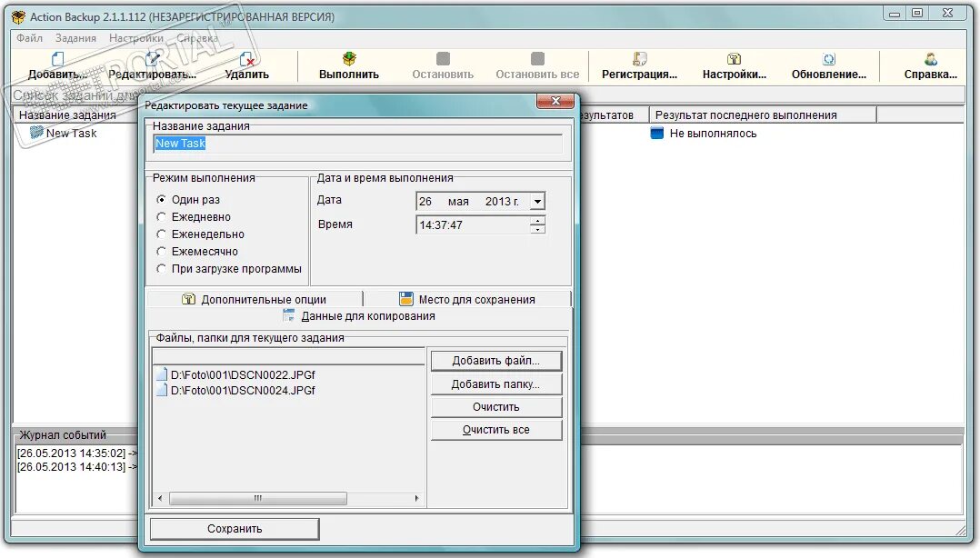Screen dimensions: 980x558
Task: Open the Настройки menu
Action: tap(136, 38)
